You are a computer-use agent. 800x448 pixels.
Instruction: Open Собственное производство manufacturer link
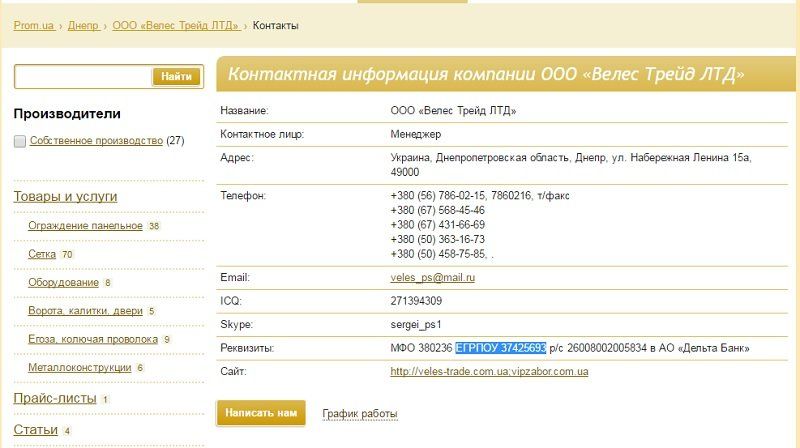[x=96, y=140]
